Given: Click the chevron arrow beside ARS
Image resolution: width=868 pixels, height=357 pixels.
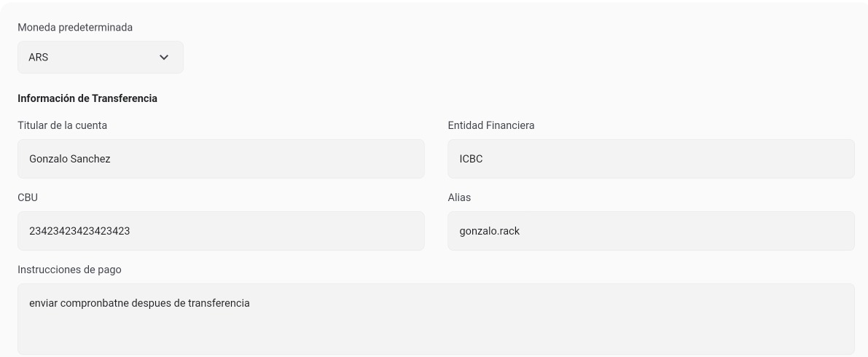Looking at the screenshot, I should (164, 57).
